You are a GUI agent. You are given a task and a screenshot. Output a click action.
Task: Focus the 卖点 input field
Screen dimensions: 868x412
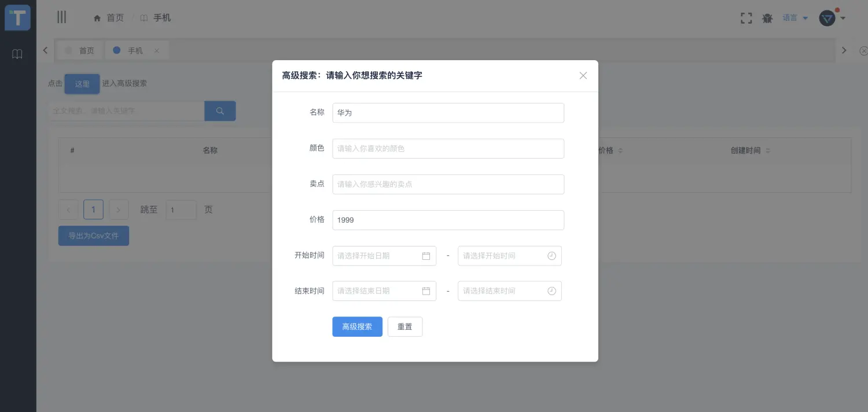tap(448, 185)
